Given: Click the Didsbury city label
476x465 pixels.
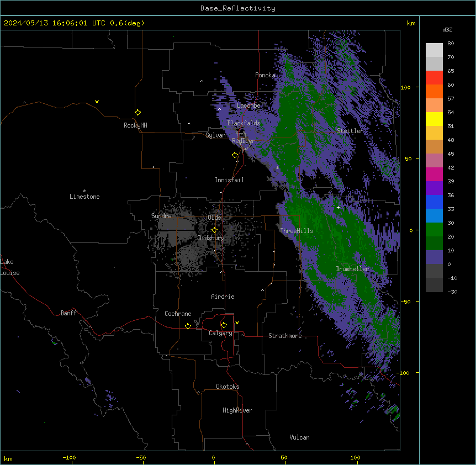Looking at the screenshot, I should tap(211, 238).
